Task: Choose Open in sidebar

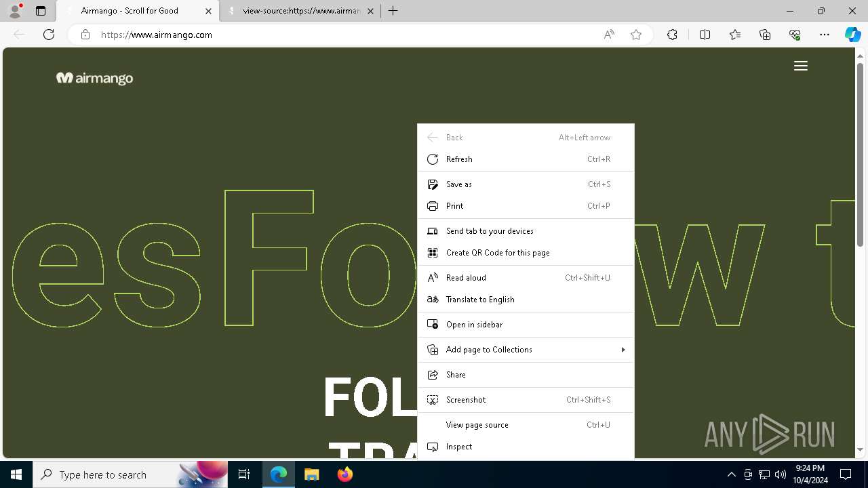Action: point(526,325)
